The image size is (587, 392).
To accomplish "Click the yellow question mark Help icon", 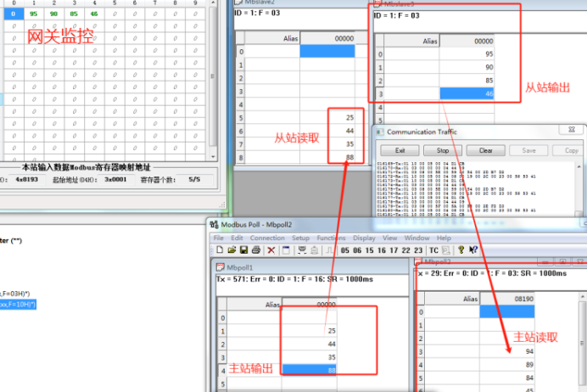I will (x=461, y=249).
